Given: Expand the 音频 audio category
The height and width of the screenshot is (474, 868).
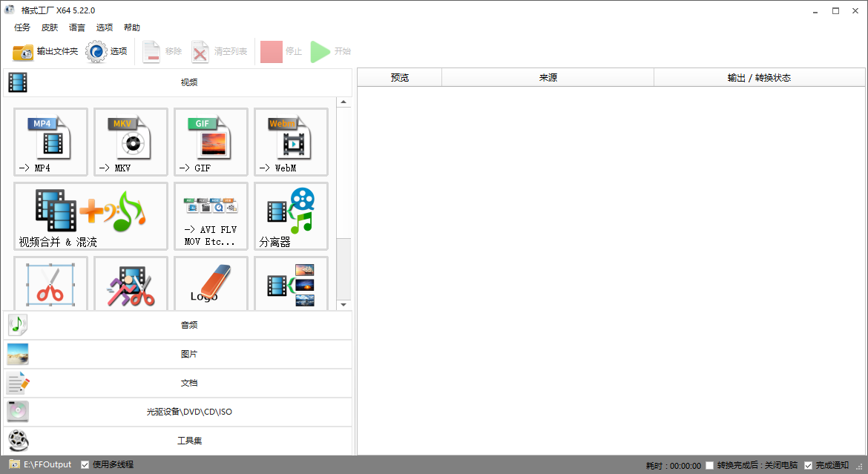Looking at the screenshot, I should tap(189, 324).
